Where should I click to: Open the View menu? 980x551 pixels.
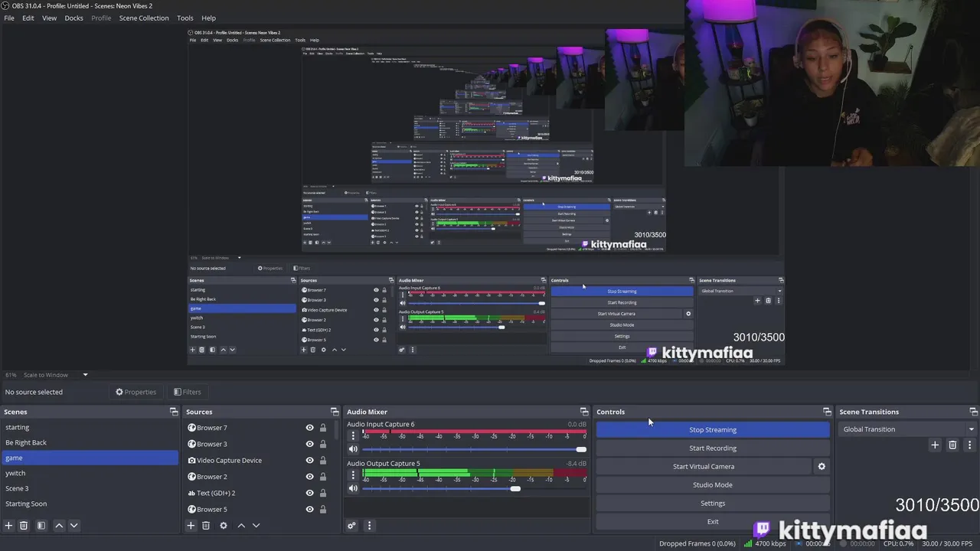49,18
